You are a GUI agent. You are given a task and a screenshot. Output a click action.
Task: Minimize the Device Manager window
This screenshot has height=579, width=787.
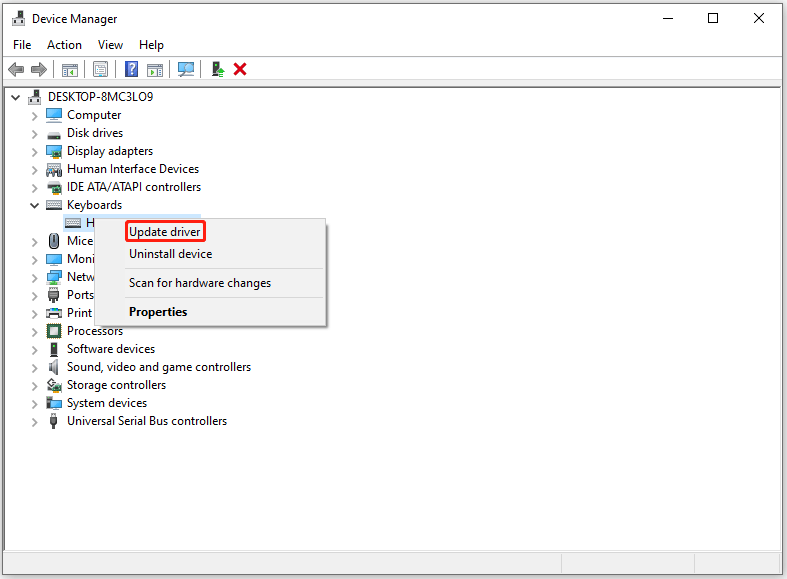pos(668,19)
